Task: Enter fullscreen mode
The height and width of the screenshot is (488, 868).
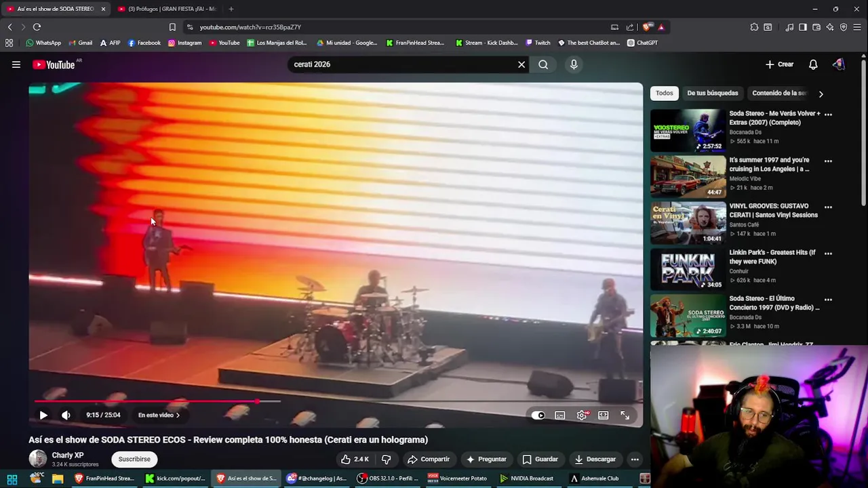Action: (x=625, y=415)
